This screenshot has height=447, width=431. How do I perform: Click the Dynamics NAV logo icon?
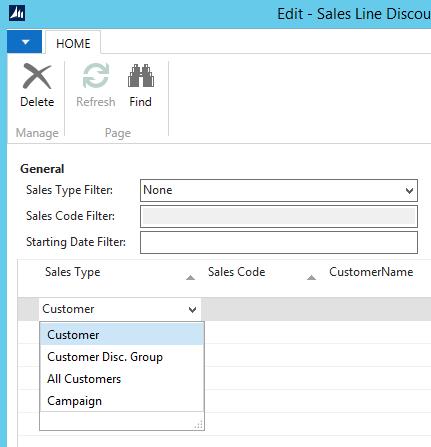[17, 14]
